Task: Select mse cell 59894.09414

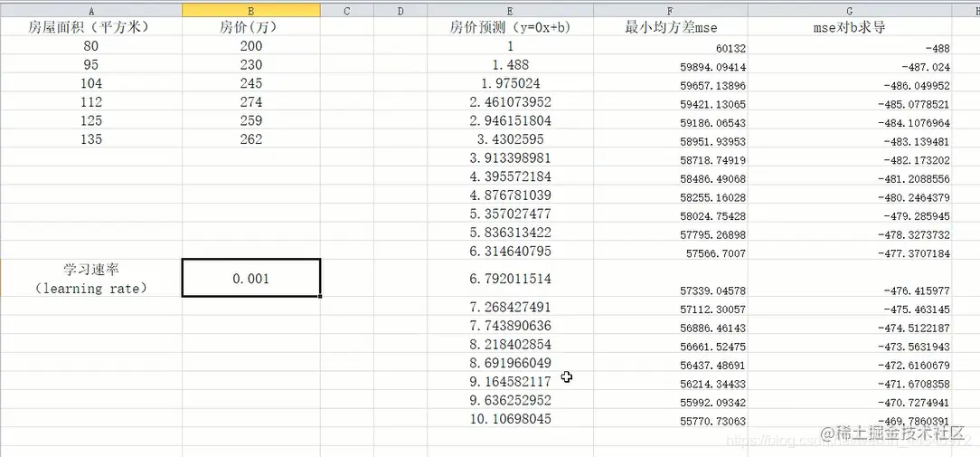Action: coord(671,64)
